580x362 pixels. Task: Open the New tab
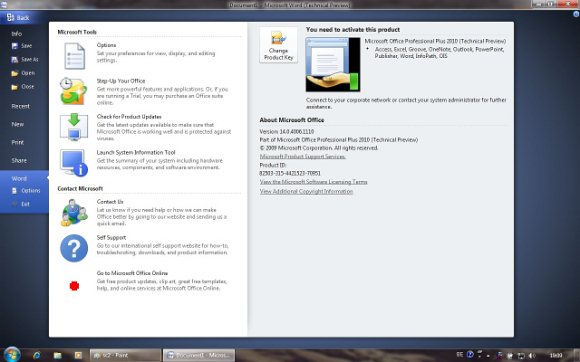[18, 124]
